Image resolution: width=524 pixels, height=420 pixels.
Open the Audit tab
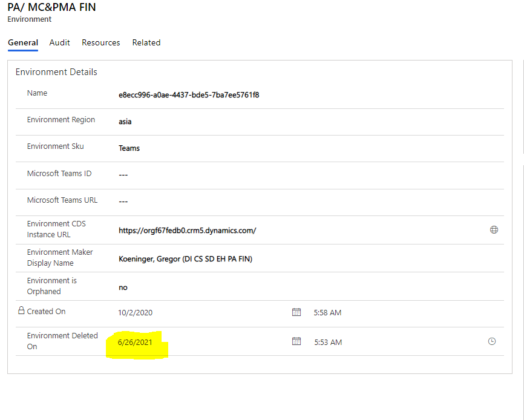pos(59,43)
